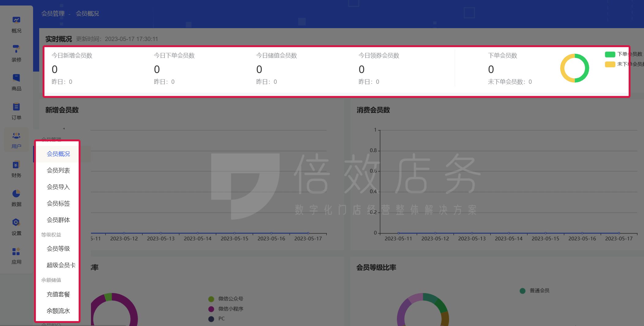Screen dimensions: 644x326
Task: Click the 会员导入 import option
Action: coord(58,187)
